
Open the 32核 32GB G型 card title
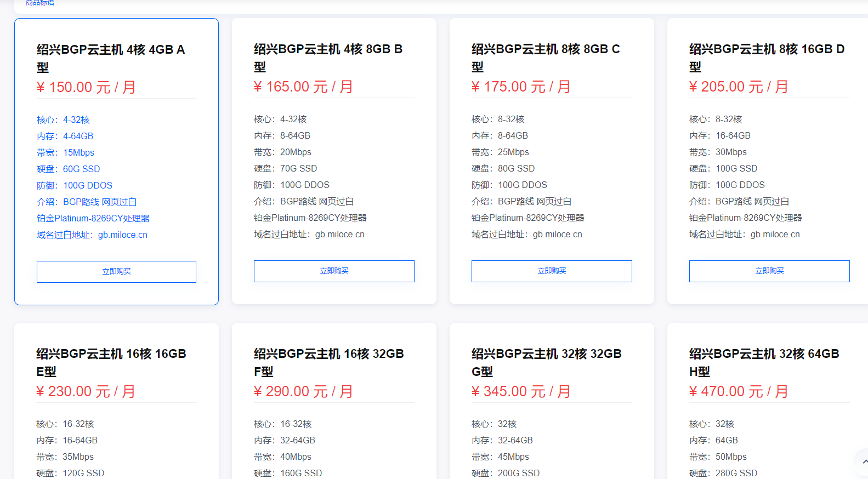[x=546, y=362]
